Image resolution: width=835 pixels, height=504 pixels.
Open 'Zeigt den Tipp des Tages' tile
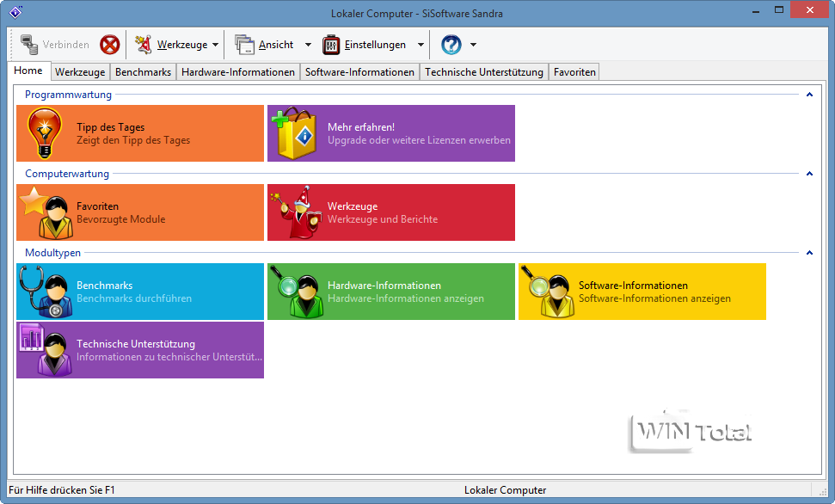(140, 133)
